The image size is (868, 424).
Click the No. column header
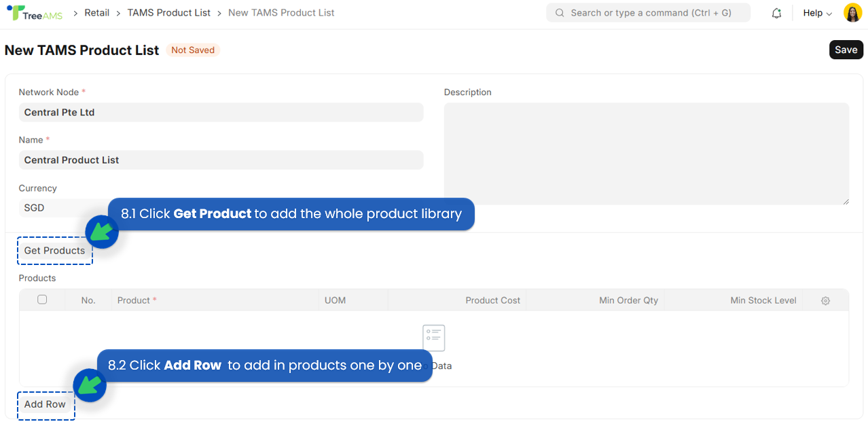[x=88, y=300]
